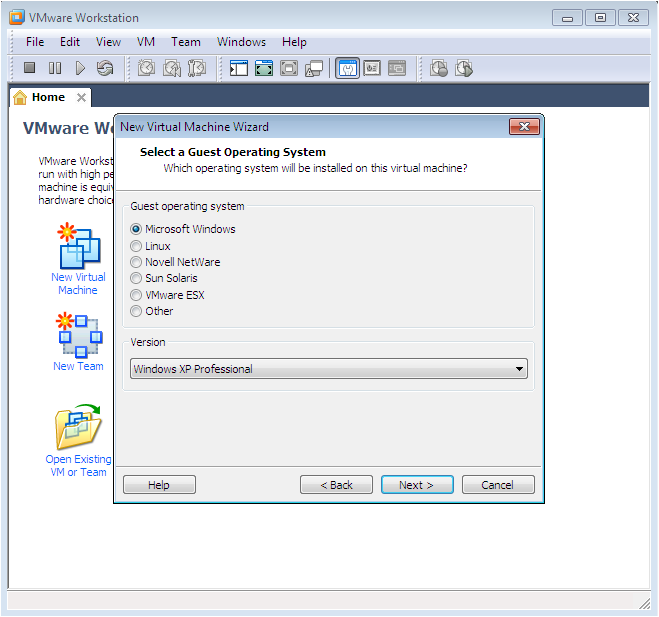Select the Other radio button
Image resolution: width=659 pixels, height=617 pixels.
[136, 311]
